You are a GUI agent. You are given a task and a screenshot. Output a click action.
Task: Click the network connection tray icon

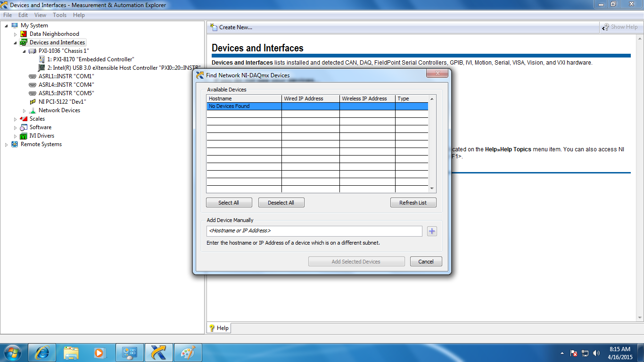(x=585, y=353)
